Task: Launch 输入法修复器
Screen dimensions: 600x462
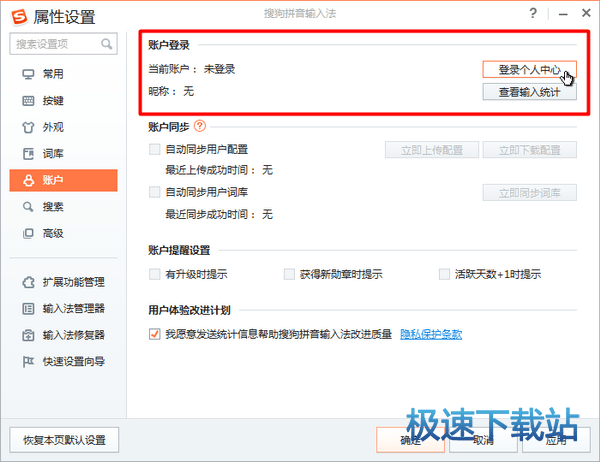Action: (64, 335)
